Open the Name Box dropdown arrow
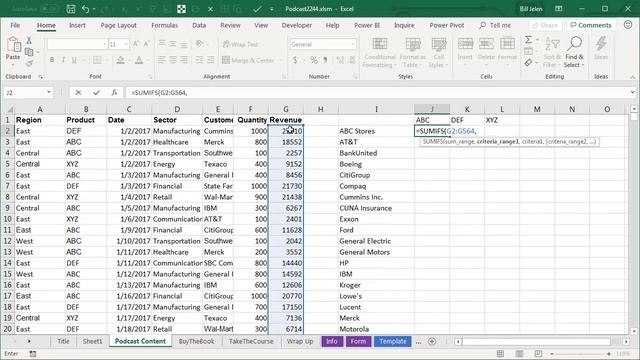Viewport: 640px width, 360px height. point(49,93)
